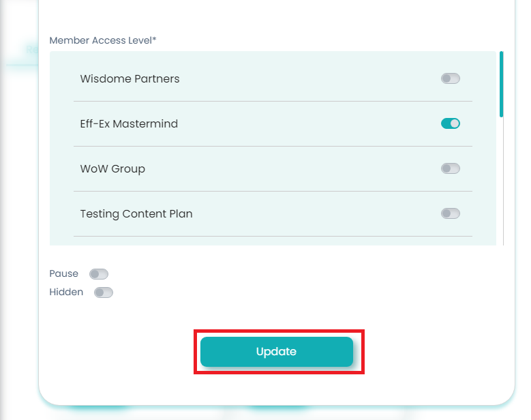Click the access level list scrollbar thumb
Image resolution: width=531 pixels, height=420 pixels.
502,84
